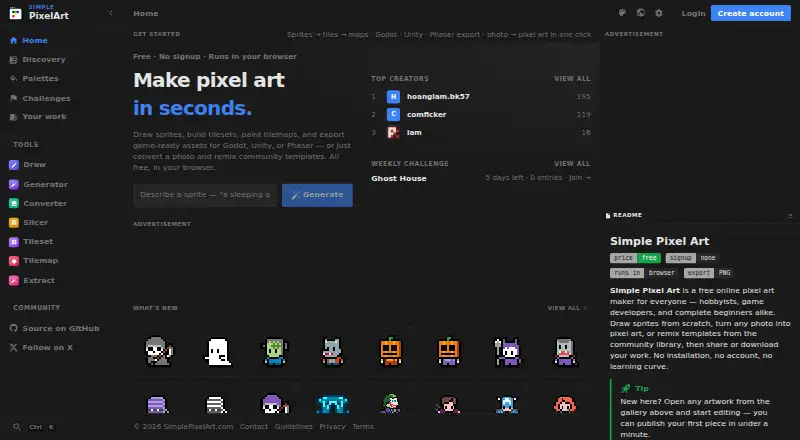This screenshot has width=800, height=440.
Task: Open the grim reaper skeleton sprite
Action: (x=159, y=352)
